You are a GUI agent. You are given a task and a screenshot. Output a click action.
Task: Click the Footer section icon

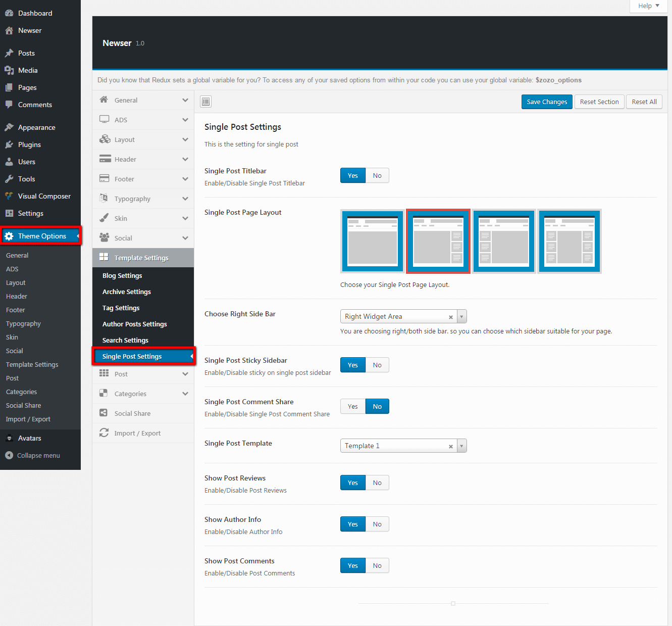[105, 178]
